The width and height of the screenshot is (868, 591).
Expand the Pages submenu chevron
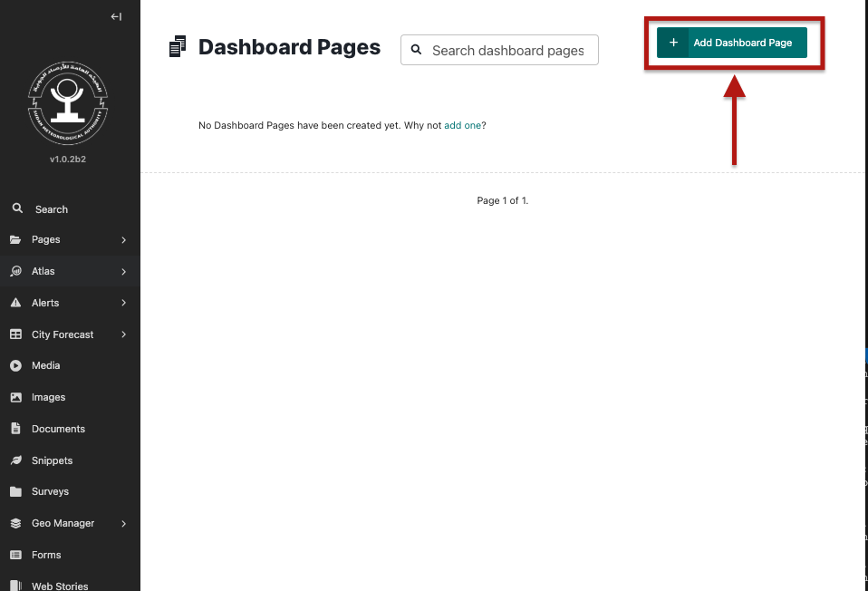(123, 240)
